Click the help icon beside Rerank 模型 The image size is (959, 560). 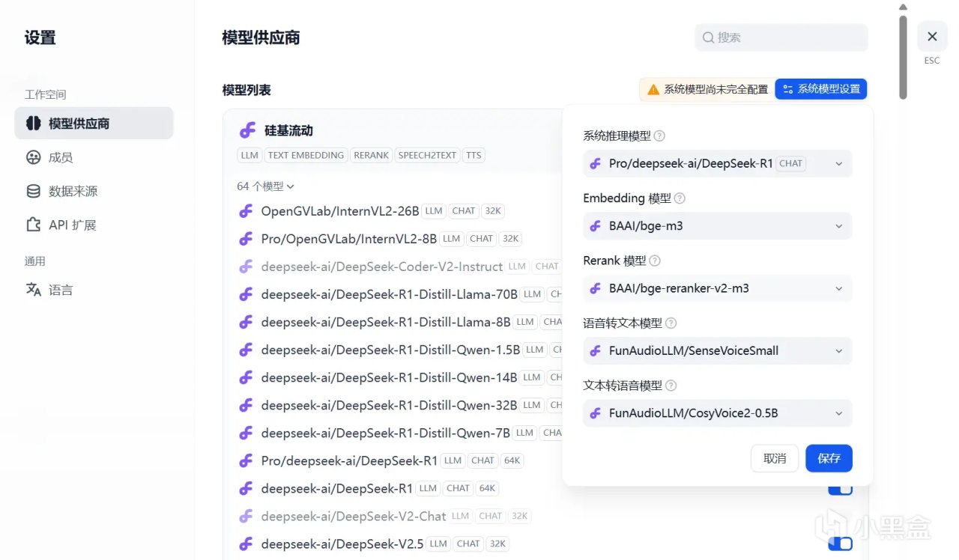(655, 261)
